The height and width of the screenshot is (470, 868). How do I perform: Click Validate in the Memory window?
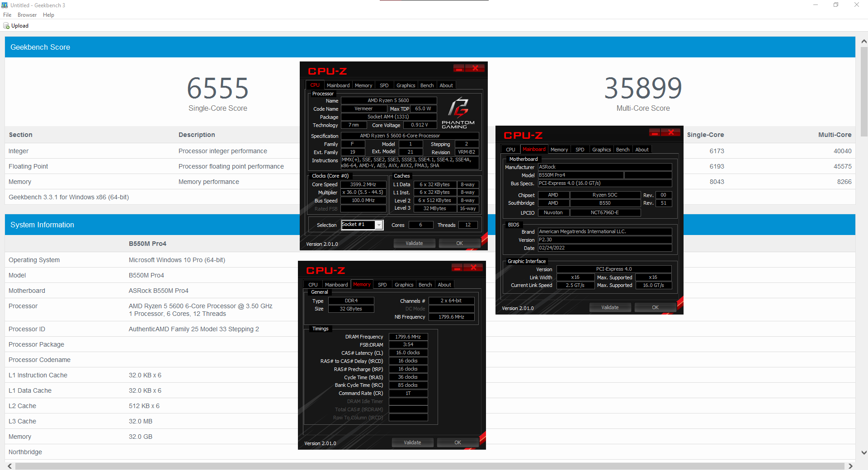[412, 442]
